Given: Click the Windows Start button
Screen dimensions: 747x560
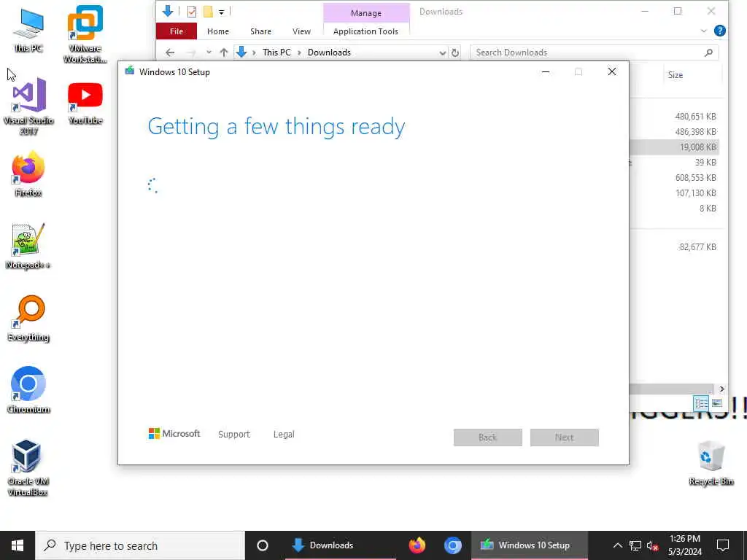Looking at the screenshot, I should pos(18,545).
